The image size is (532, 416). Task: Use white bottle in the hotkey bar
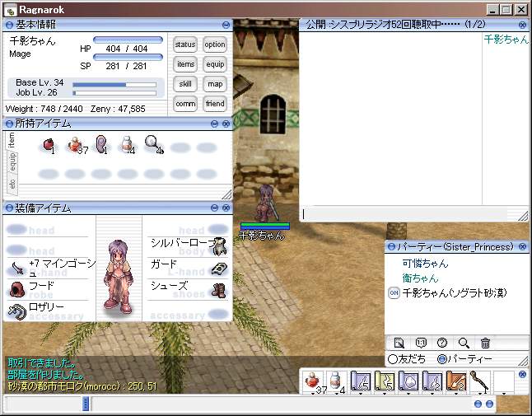[x=336, y=381]
